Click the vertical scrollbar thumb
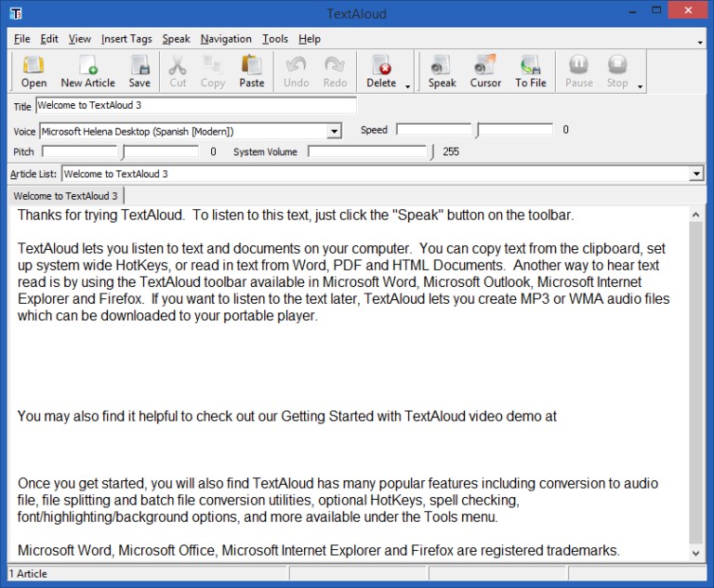714x588 pixels. [x=695, y=383]
